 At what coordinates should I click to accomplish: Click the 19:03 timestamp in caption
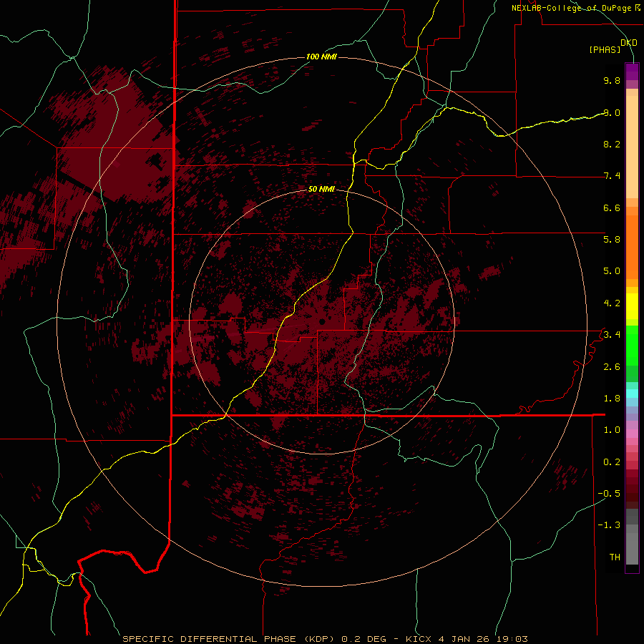click(x=514, y=639)
